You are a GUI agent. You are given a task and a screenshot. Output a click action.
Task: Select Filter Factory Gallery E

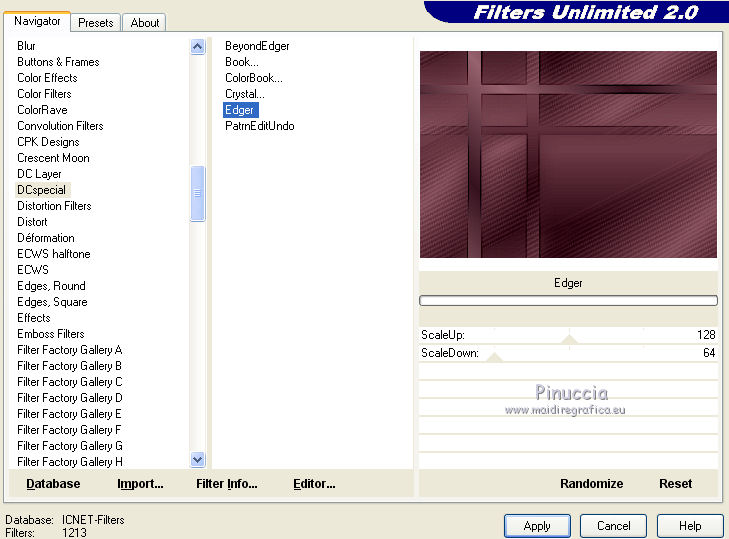click(69, 414)
